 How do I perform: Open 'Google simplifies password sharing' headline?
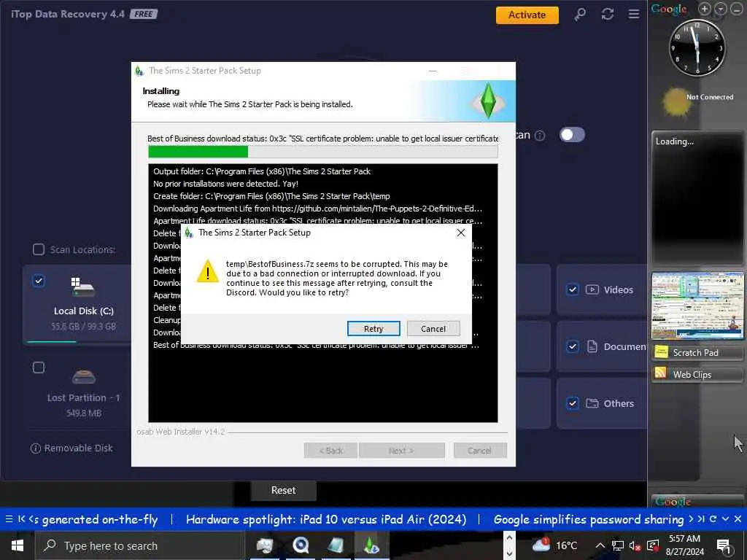589,519
